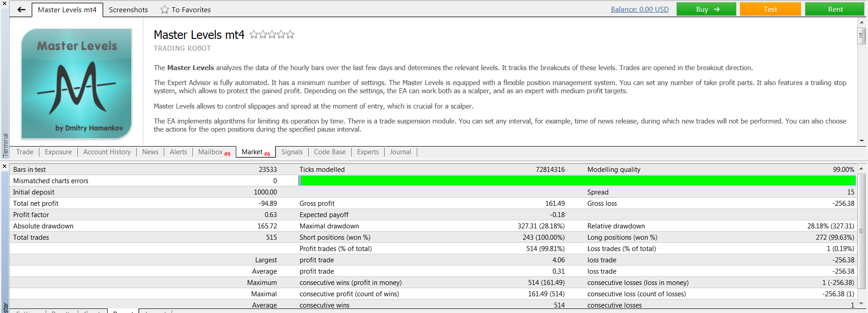This screenshot has height=313, width=868.
Task: Open the Experts tab
Action: coord(368,152)
